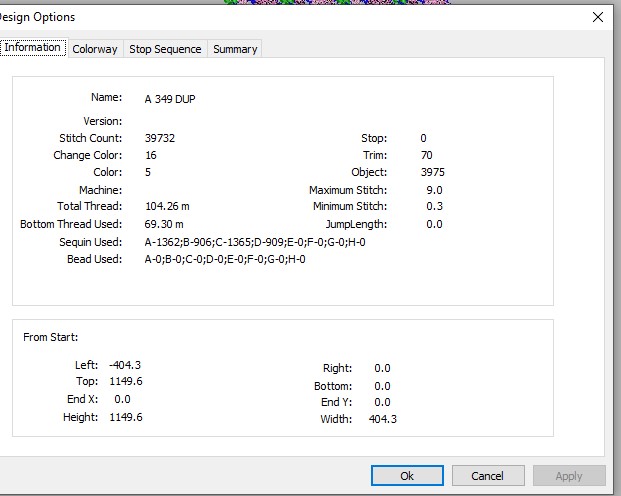Viewport: 621px width, 496px height.
Task: Click the design name A 349 DUP
Action: coord(170,99)
